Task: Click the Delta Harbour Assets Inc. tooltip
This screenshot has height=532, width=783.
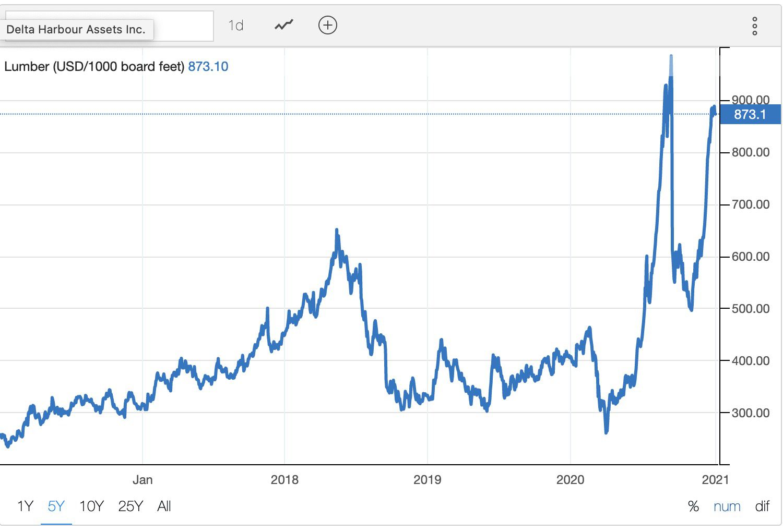Action: click(76, 29)
